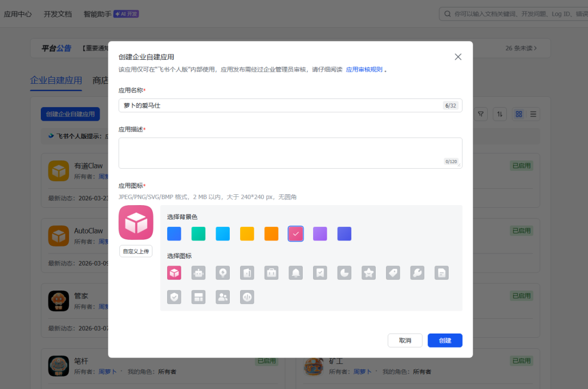
Task: Select the blue background color
Action: [174, 234]
